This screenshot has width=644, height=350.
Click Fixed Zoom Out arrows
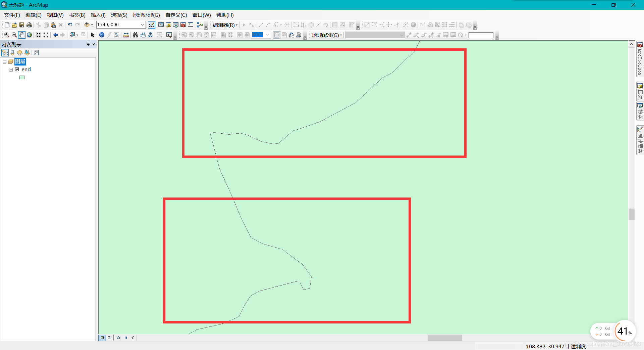click(46, 35)
